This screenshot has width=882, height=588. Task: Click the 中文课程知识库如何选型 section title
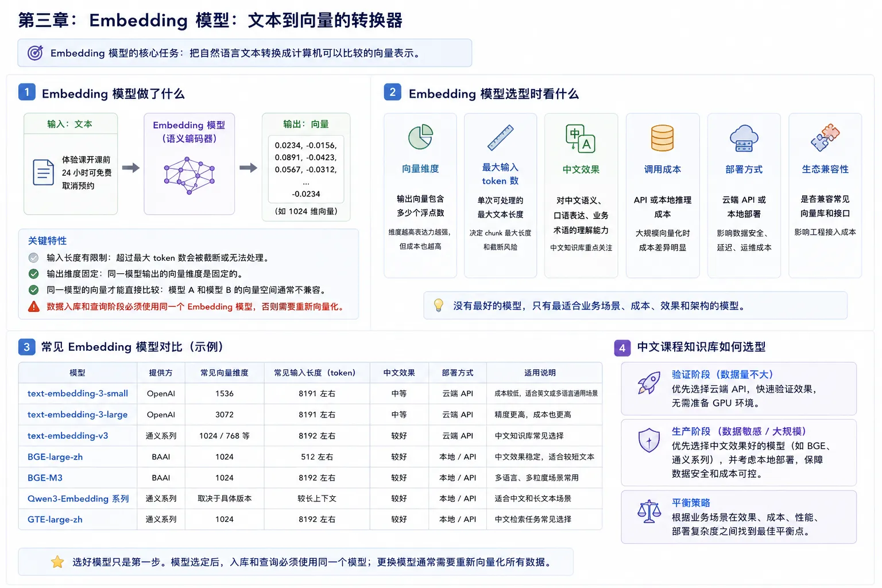(x=701, y=347)
